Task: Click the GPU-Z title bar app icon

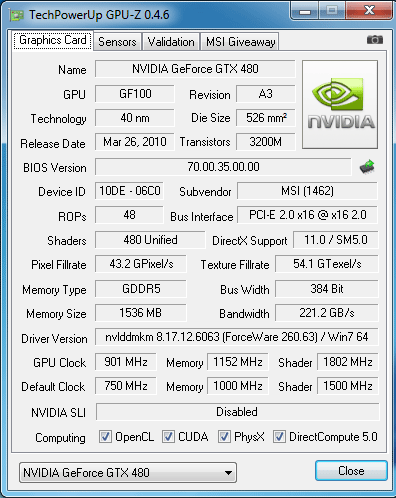Action: pos(16,15)
